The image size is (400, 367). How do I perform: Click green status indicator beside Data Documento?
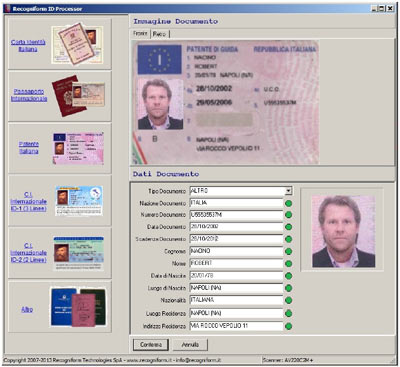[x=289, y=227]
